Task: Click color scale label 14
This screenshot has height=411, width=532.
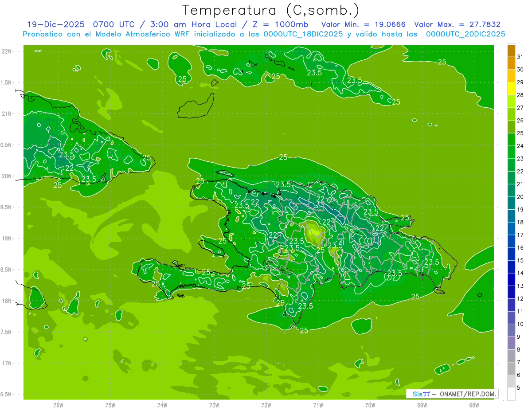Action: [520, 273]
